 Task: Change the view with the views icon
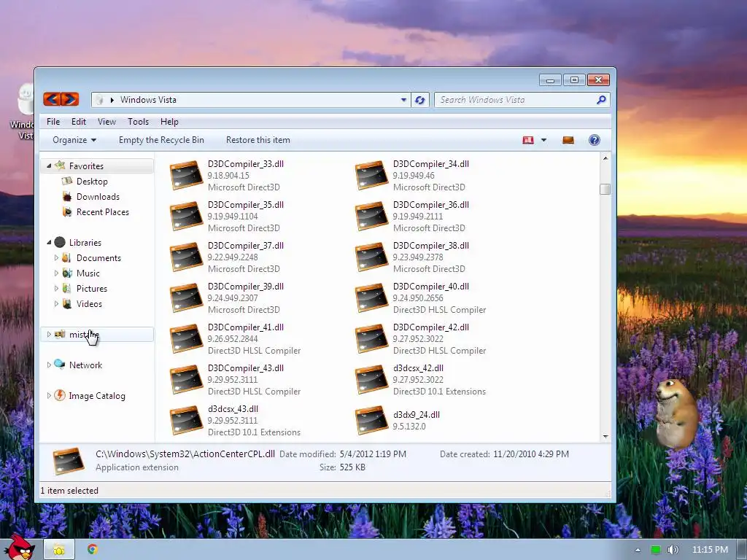[528, 140]
